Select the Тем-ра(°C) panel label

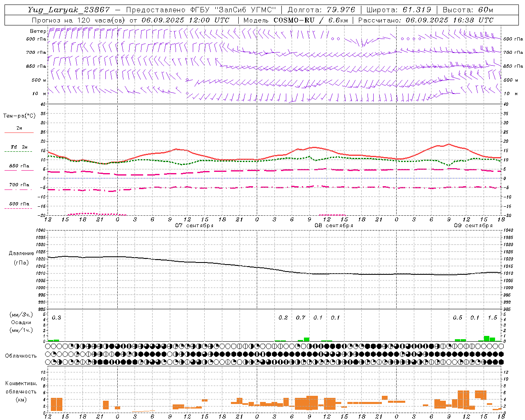[x=19, y=116]
